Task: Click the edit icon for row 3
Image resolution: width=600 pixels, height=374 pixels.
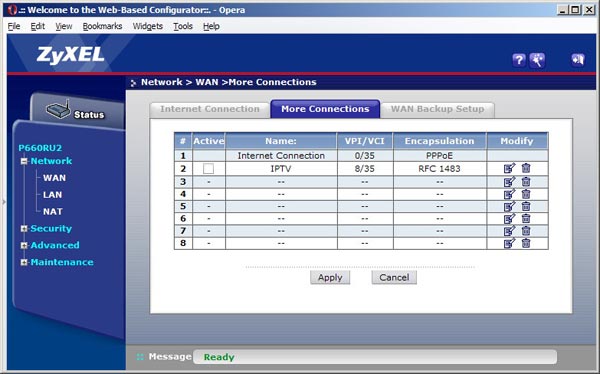Action: pos(509,181)
